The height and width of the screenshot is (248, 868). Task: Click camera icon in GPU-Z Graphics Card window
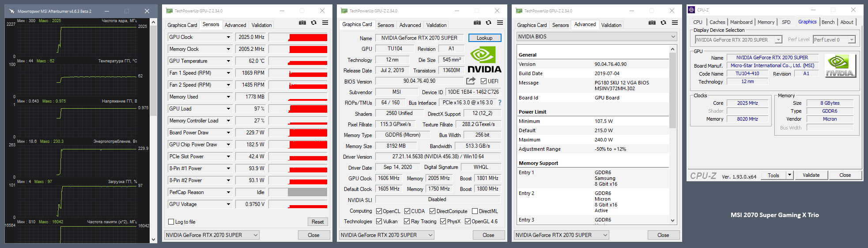tap(477, 23)
